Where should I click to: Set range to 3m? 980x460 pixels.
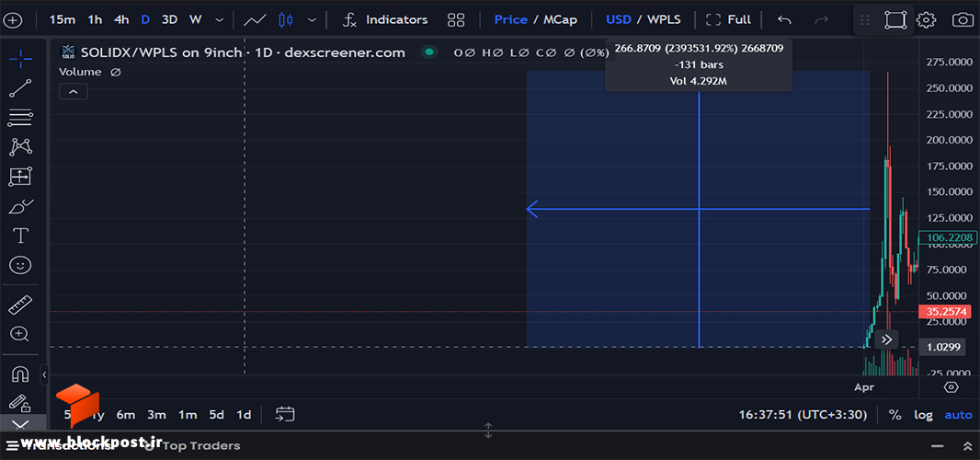click(x=156, y=414)
